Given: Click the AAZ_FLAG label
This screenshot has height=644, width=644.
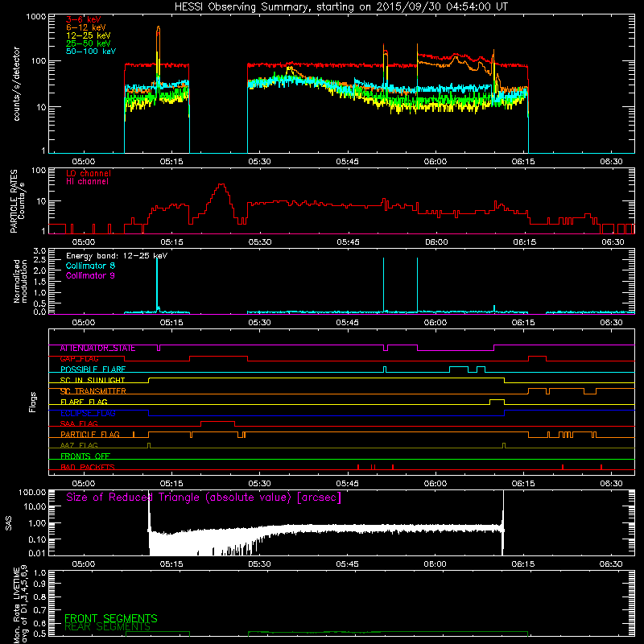Looking at the screenshot, I should click(x=79, y=446).
